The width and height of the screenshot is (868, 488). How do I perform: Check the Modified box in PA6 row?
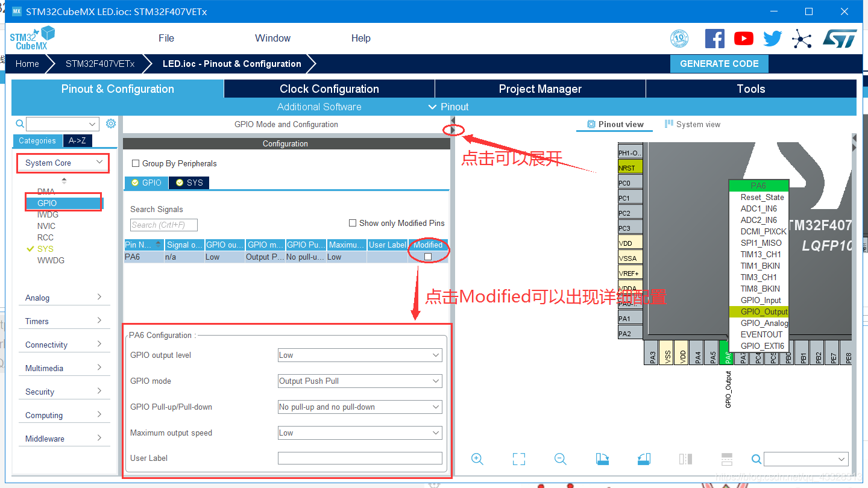[x=428, y=257]
